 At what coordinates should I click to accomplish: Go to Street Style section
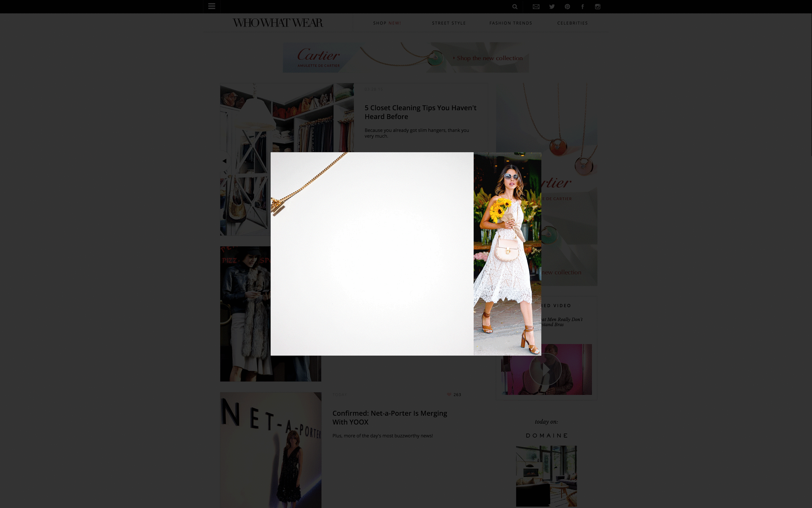pos(449,23)
